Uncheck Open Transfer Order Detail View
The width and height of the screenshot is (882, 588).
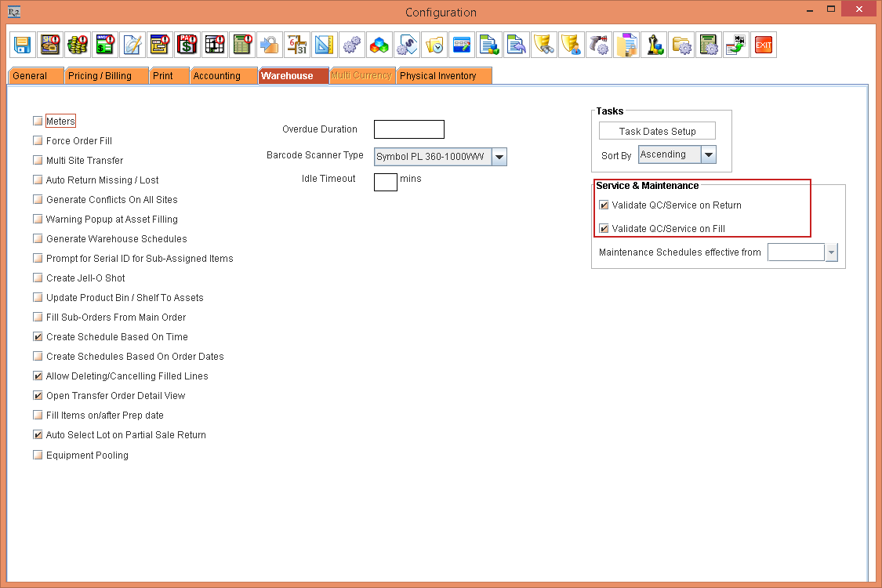tap(38, 396)
